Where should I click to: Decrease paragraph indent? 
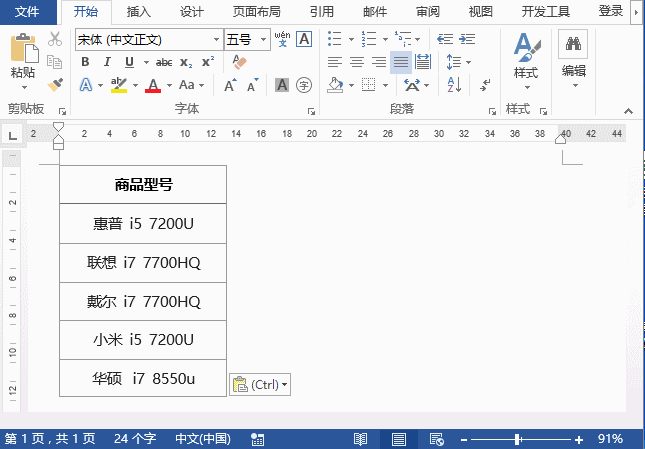click(x=445, y=39)
